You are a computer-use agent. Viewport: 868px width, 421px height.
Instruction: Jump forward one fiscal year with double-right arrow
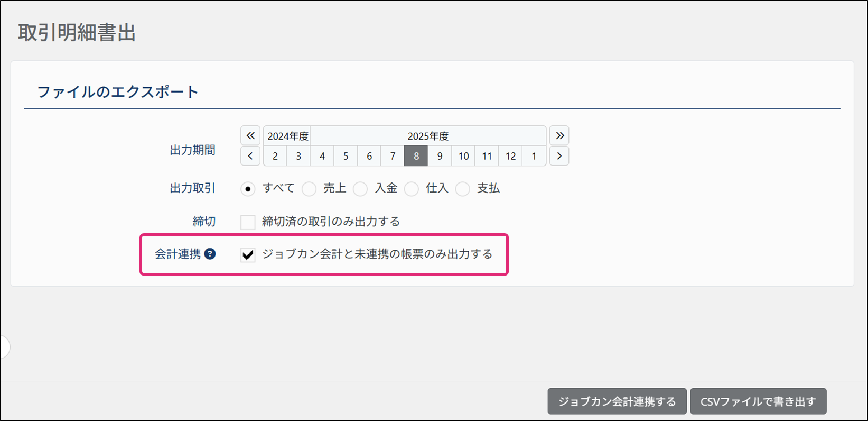pyautogui.click(x=559, y=136)
